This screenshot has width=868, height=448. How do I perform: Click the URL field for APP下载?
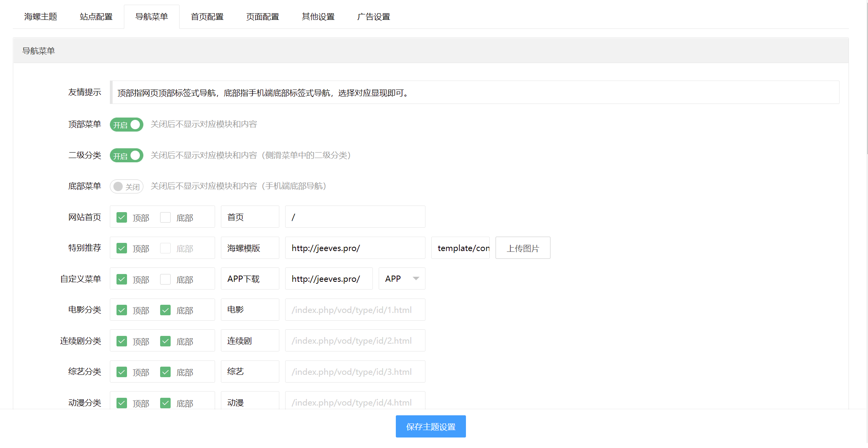point(328,278)
